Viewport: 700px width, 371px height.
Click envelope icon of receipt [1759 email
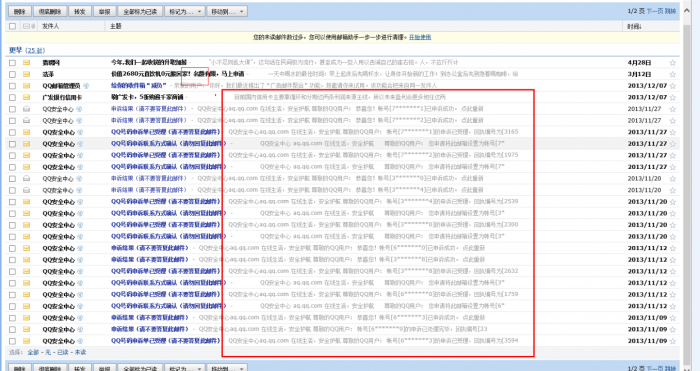(x=26, y=295)
